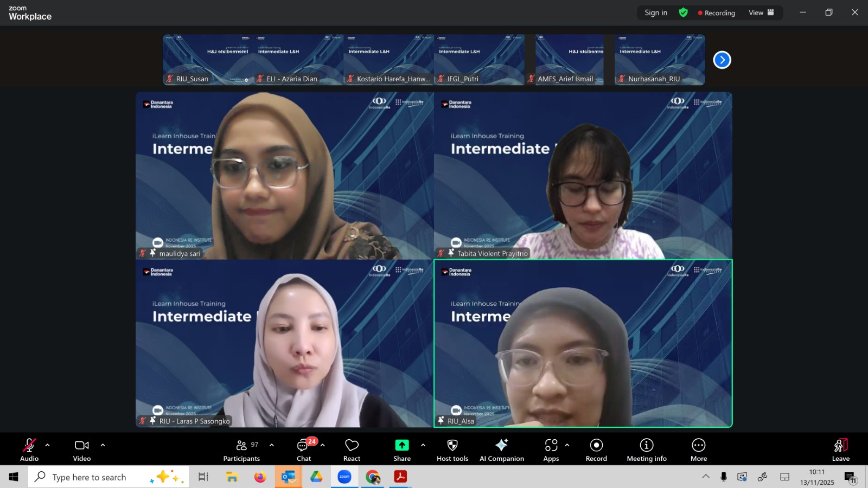Expand share options arrow beside Share
The width and height of the screenshot is (868, 488).
(423, 445)
